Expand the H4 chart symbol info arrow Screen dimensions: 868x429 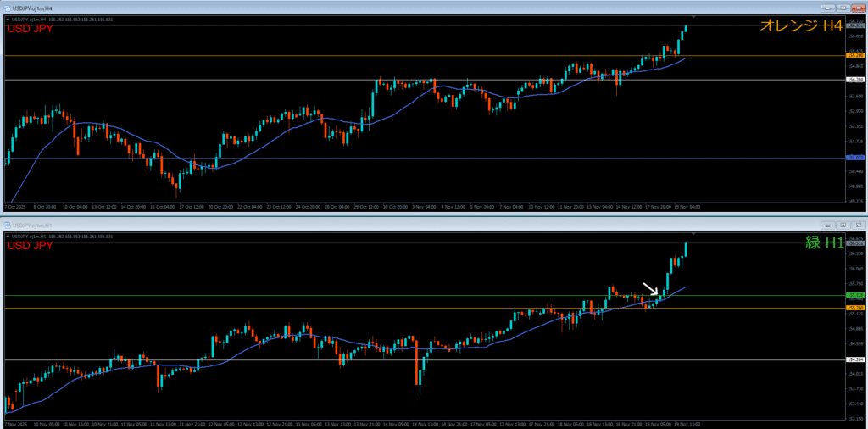click(8, 19)
